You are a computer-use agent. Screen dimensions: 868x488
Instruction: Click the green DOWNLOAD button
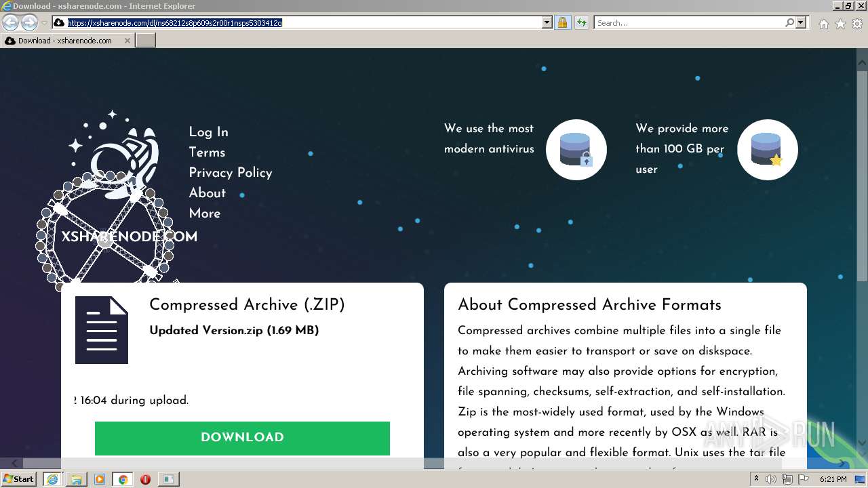tap(242, 438)
